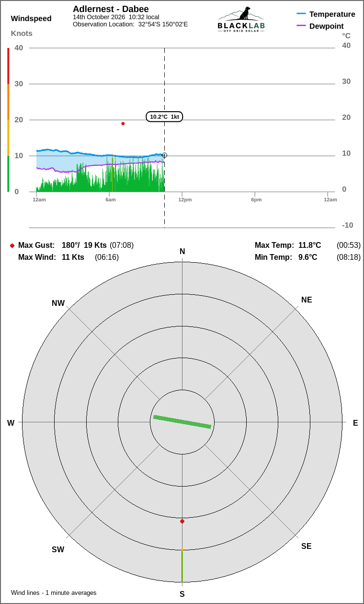Click the '(07:08)' gust time
364x604 pixels.
(x=122, y=245)
